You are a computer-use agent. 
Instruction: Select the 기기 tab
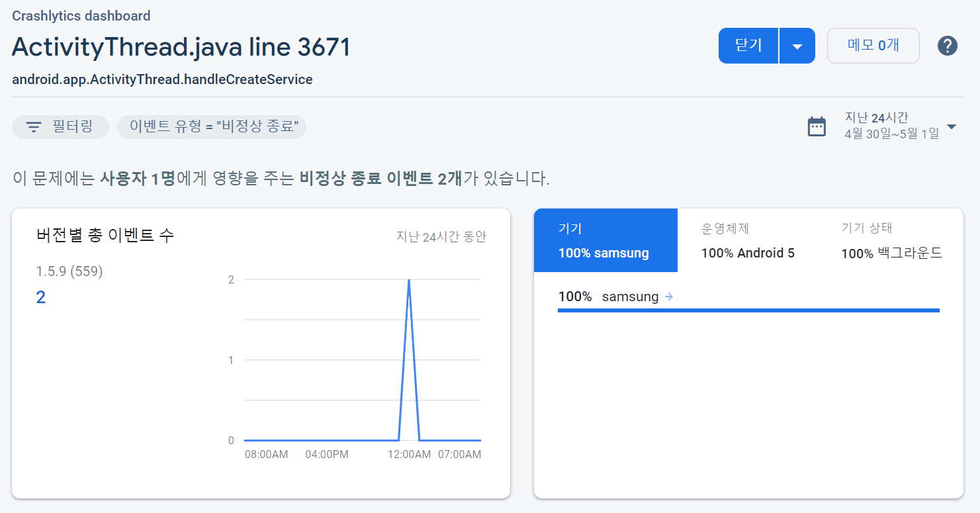pos(605,240)
